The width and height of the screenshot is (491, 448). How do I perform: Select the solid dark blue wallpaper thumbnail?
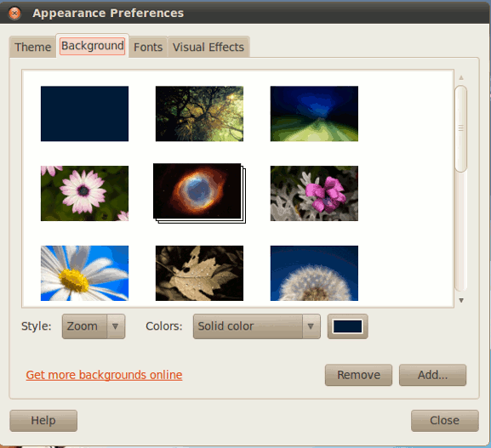click(84, 114)
